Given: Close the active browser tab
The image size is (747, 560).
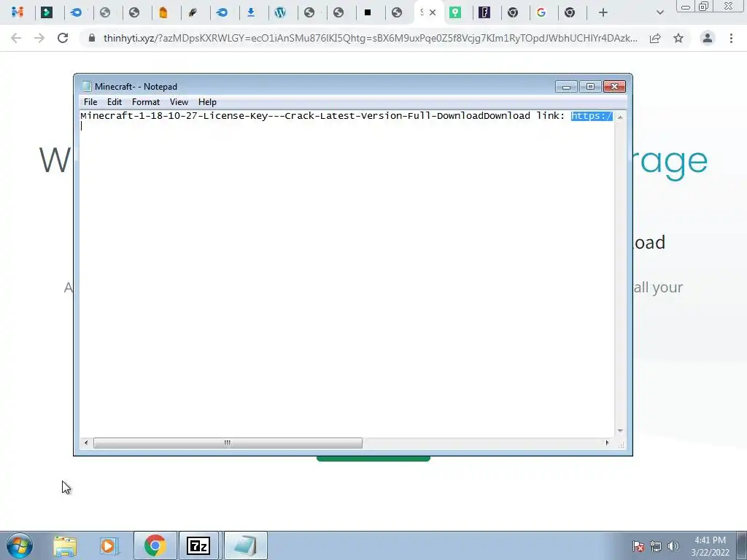Looking at the screenshot, I should pyautogui.click(x=433, y=12).
